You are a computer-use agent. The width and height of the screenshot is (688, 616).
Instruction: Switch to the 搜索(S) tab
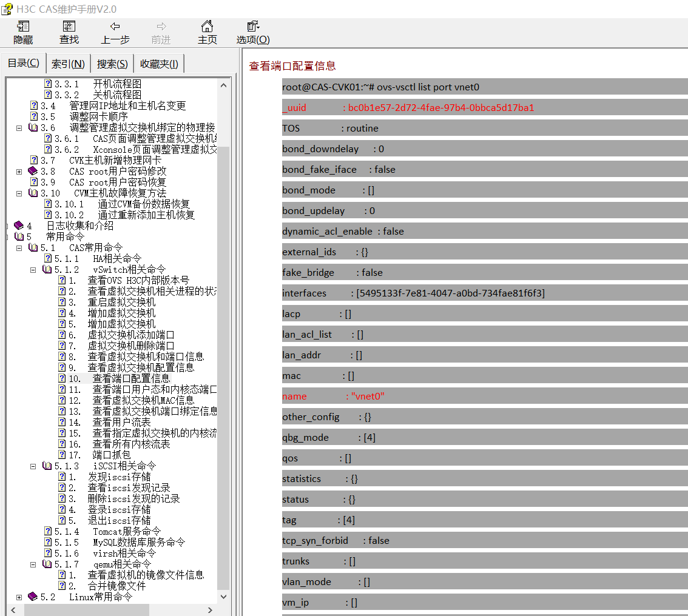tap(112, 64)
